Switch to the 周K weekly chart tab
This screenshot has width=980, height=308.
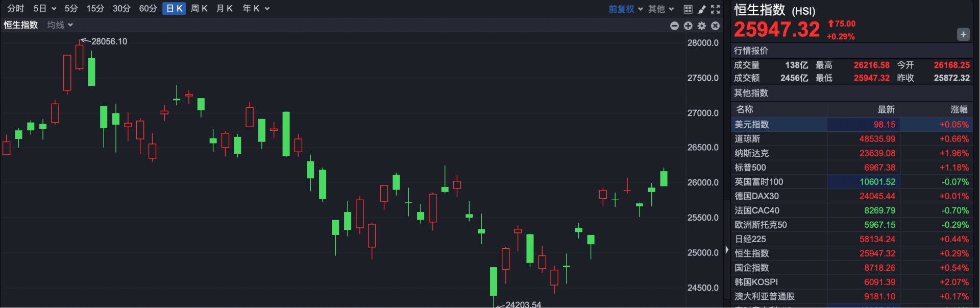point(199,9)
